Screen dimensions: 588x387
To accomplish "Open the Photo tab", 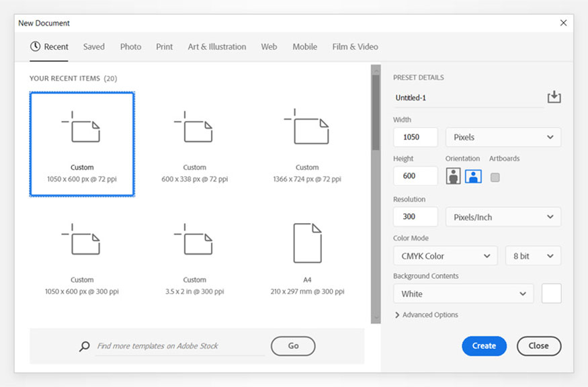I will (130, 47).
